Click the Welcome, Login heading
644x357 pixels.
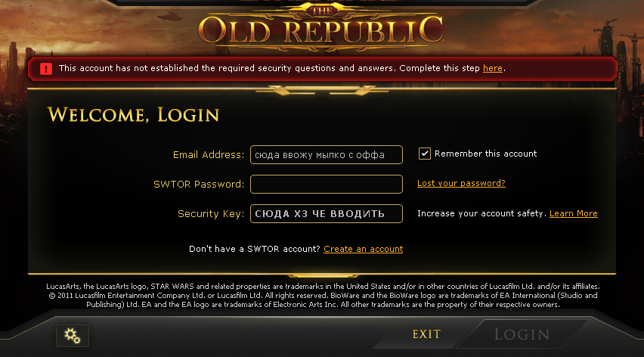point(134,115)
